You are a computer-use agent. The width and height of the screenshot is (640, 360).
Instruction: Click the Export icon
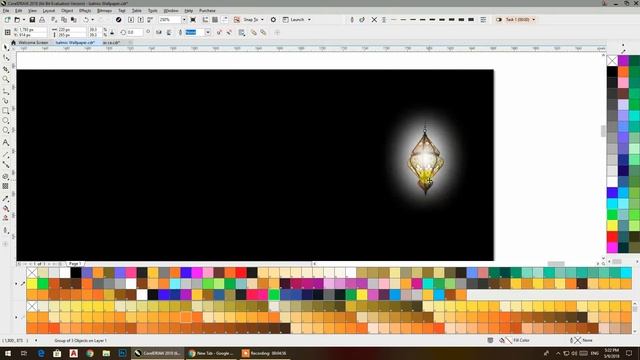click(x=140, y=20)
